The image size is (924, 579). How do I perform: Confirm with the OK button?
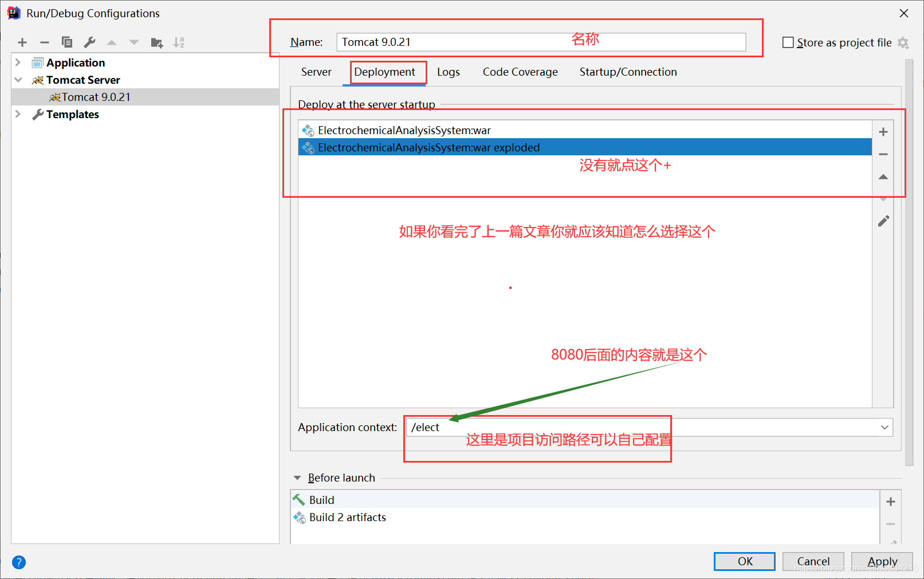pyautogui.click(x=745, y=561)
